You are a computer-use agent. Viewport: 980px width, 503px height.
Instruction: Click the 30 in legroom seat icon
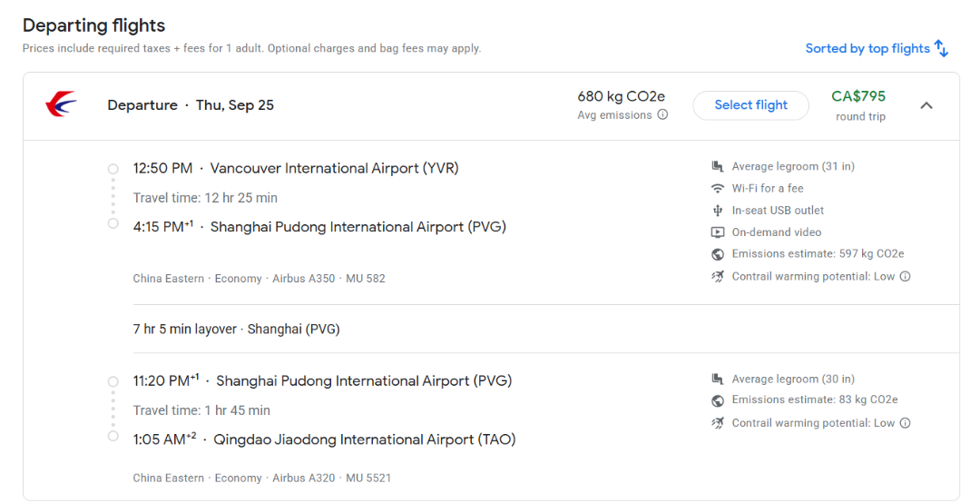(718, 380)
